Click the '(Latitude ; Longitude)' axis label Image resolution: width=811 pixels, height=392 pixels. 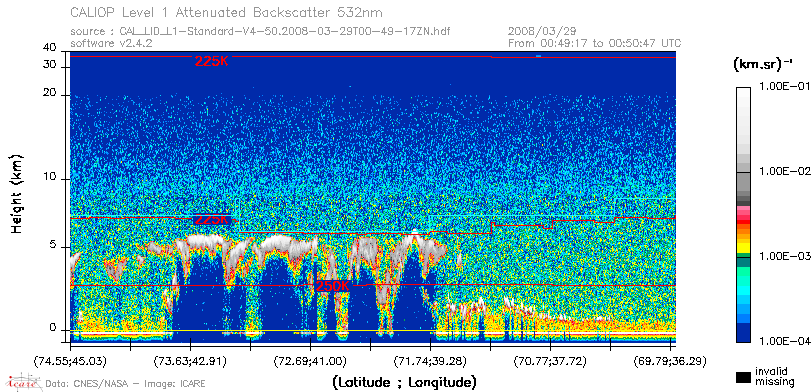point(404,383)
